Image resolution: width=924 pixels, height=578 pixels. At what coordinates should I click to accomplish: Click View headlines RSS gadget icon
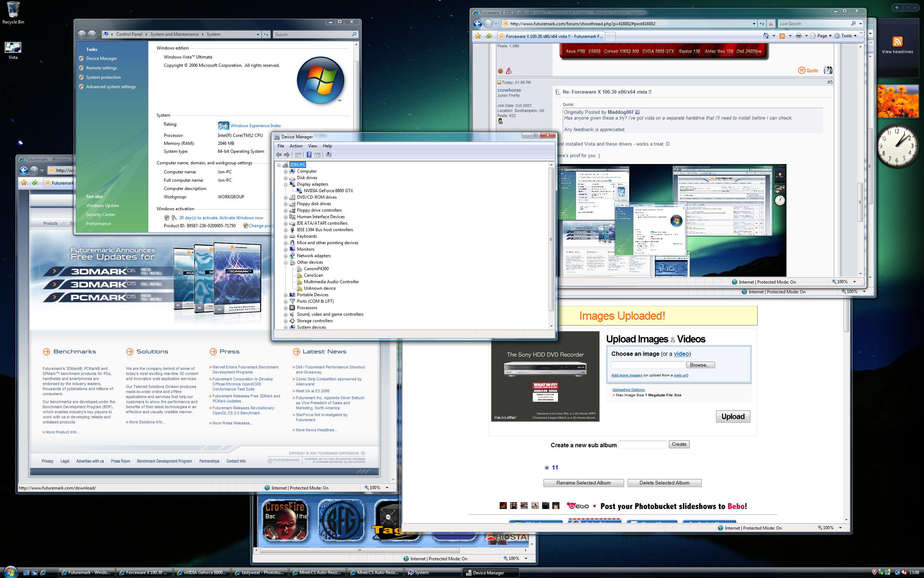[897, 42]
